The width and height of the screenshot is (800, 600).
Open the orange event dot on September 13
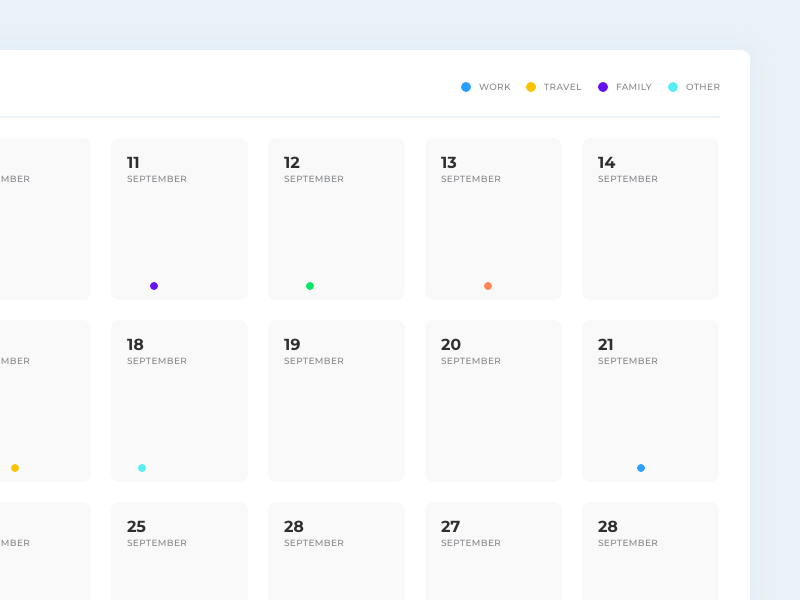click(487, 285)
